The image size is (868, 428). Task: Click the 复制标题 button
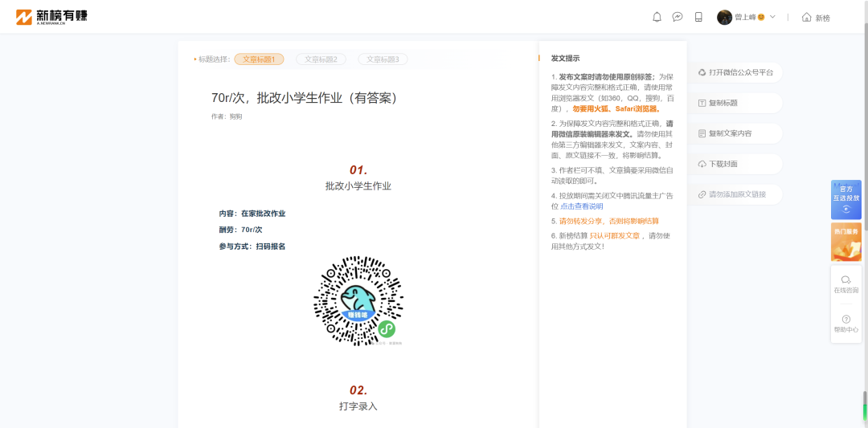coord(735,103)
